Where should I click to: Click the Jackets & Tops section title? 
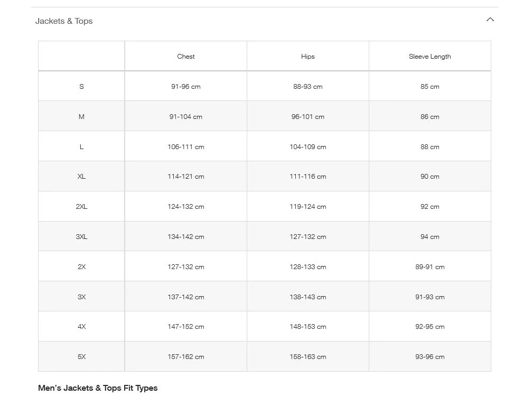[x=64, y=21]
